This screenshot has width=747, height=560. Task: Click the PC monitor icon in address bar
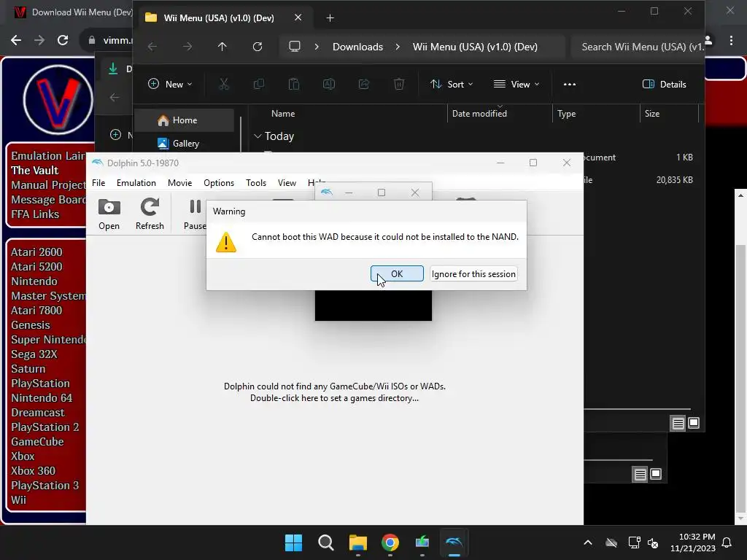(295, 47)
